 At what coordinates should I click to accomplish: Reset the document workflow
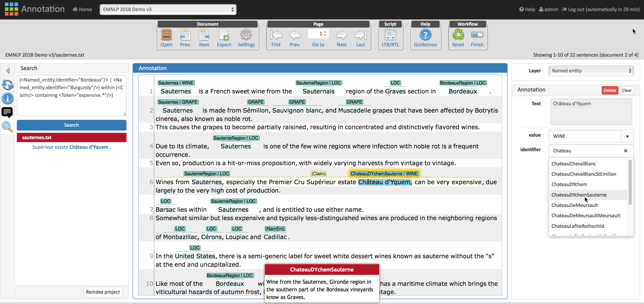tap(458, 38)
